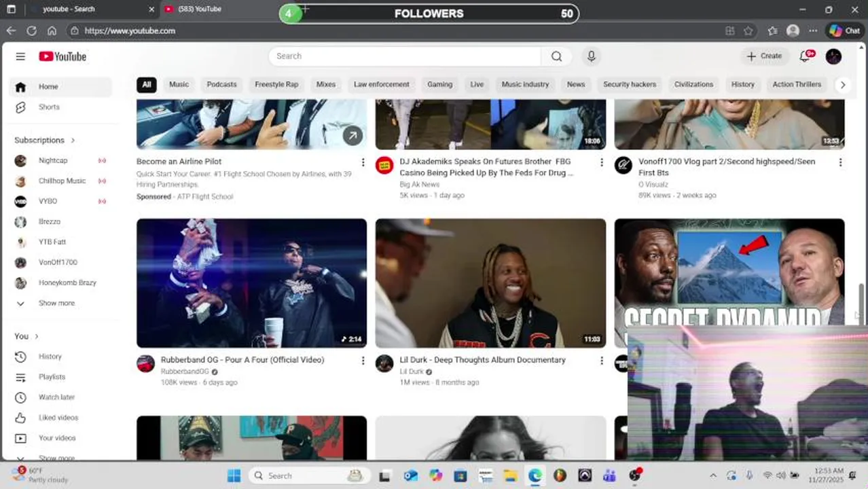Select the News filter chip
The image size is (868, 489).
[576, 84]
